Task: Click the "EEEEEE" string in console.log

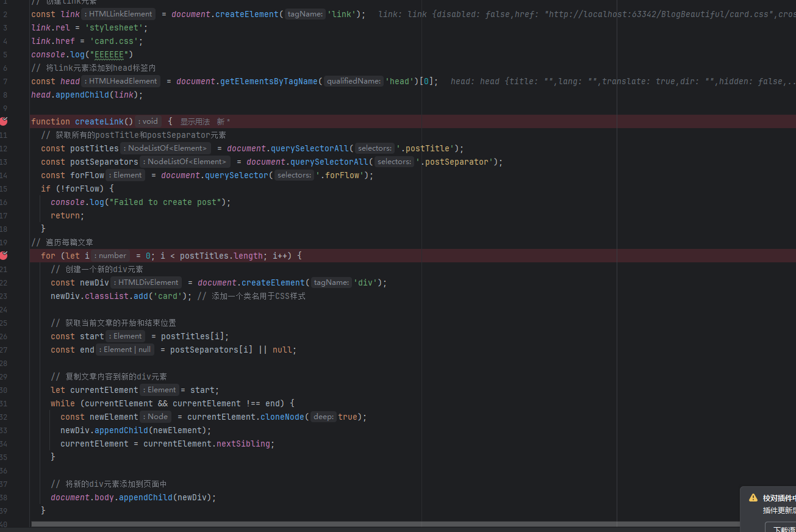Action: pyautogui.click(x=111, y=54)
